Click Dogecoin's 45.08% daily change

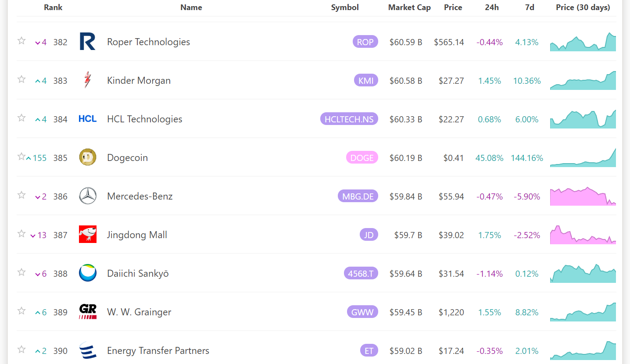point(490,158)
